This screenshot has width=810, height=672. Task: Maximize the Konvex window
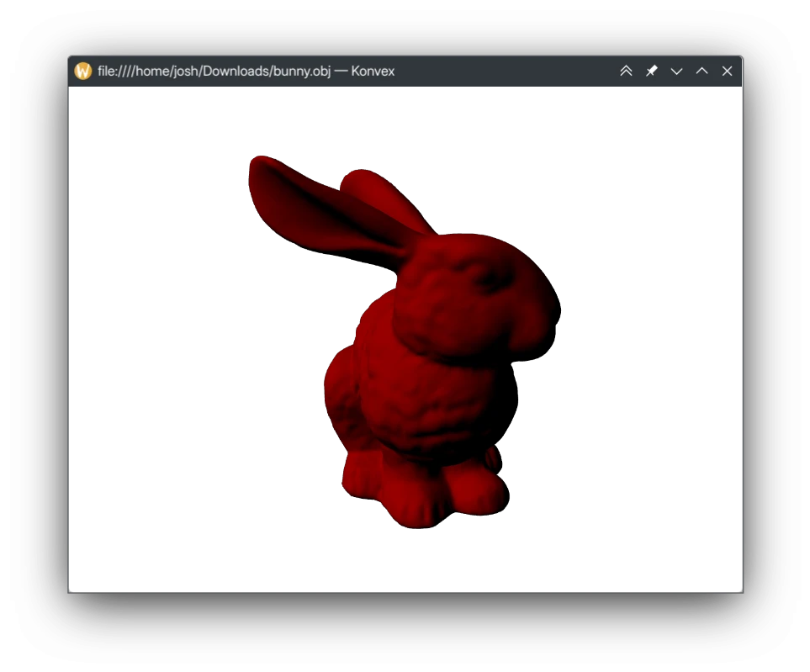pyautogui.click(x=701, y=71)
